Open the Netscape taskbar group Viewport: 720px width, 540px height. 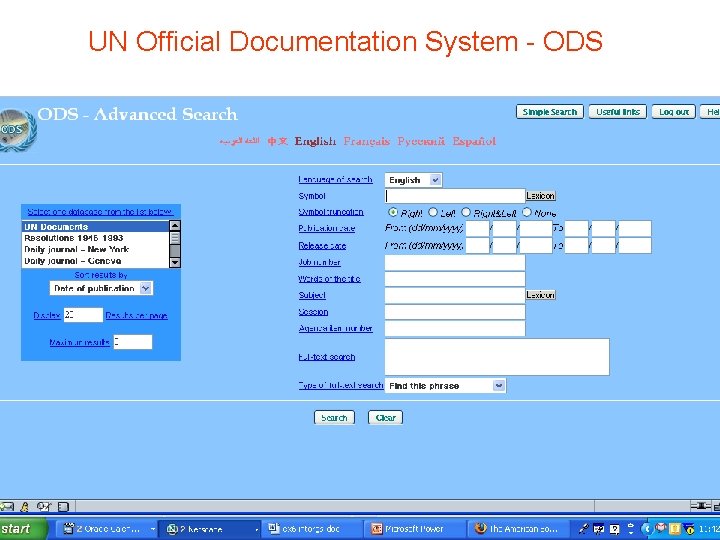point(209,529)
